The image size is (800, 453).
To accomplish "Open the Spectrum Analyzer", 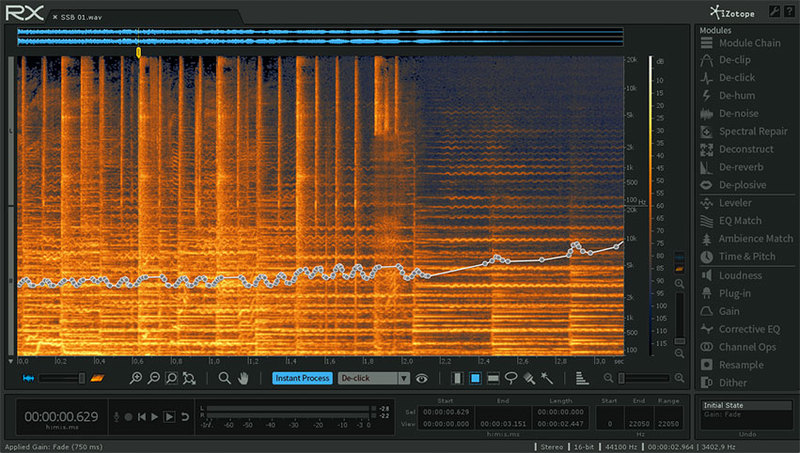I will (x=582, y=378).
